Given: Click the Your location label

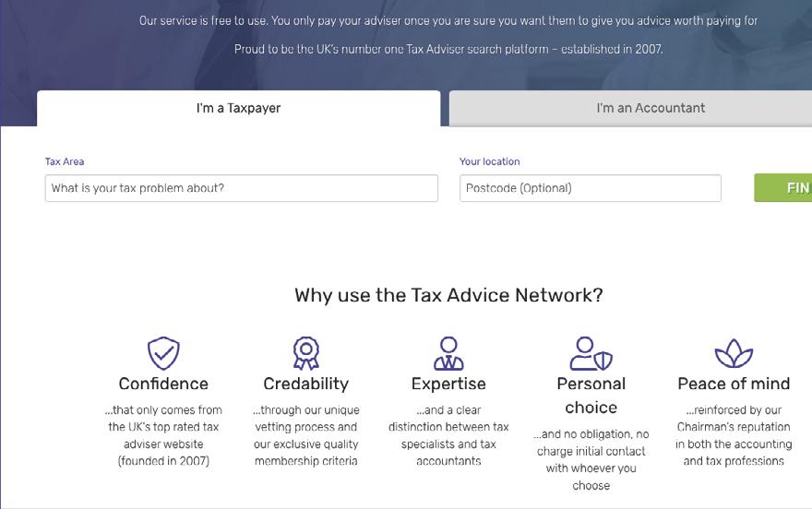Looking at the screenshot, I should pos(489,161).
